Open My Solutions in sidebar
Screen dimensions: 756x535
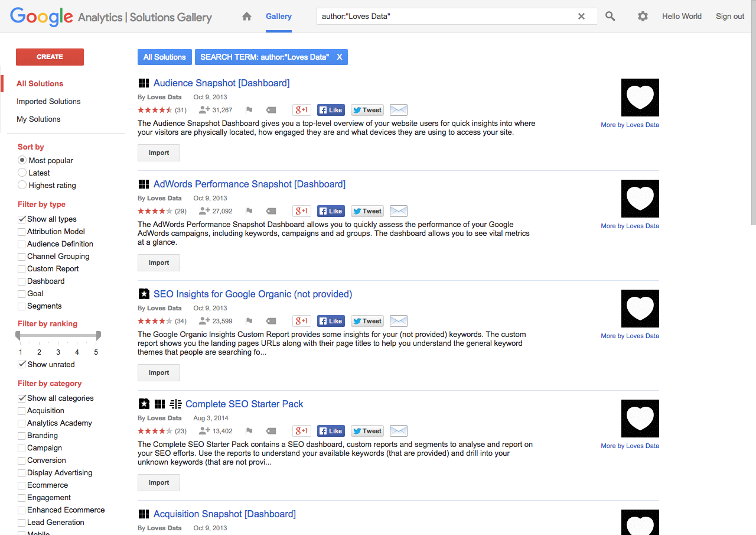(38, 119)
